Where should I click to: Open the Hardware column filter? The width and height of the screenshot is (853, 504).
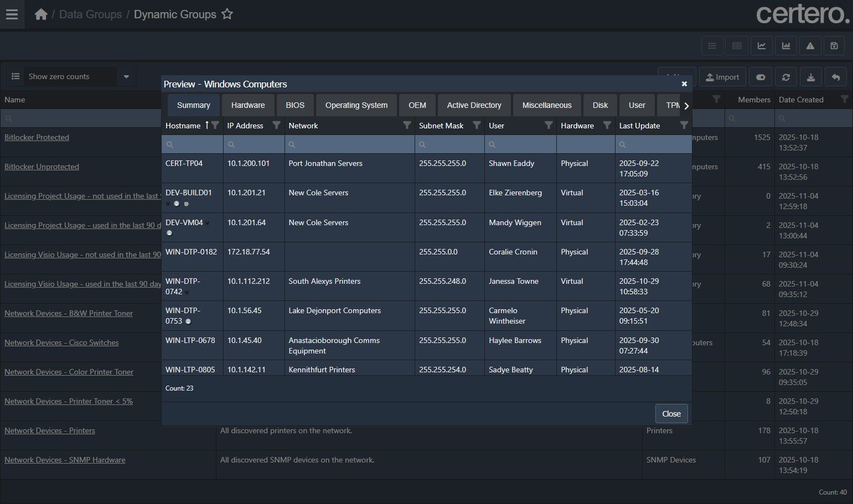[x=607, y=126]
